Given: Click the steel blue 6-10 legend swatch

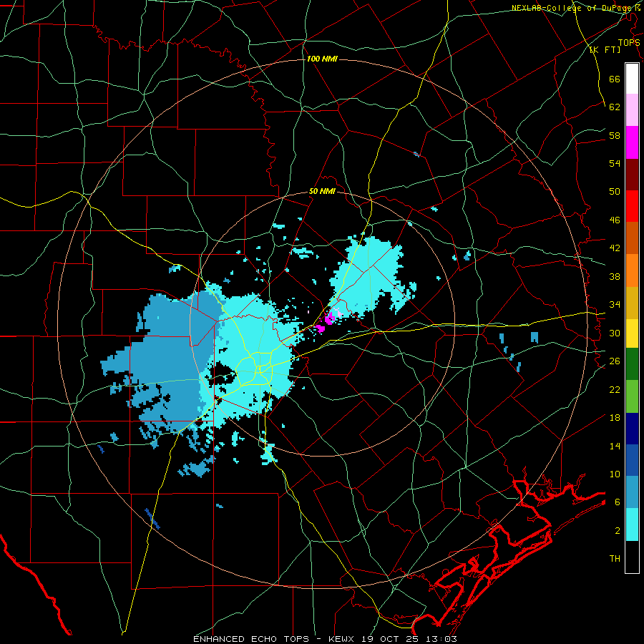Looking at the screenshot, I should tap(632, 492).
